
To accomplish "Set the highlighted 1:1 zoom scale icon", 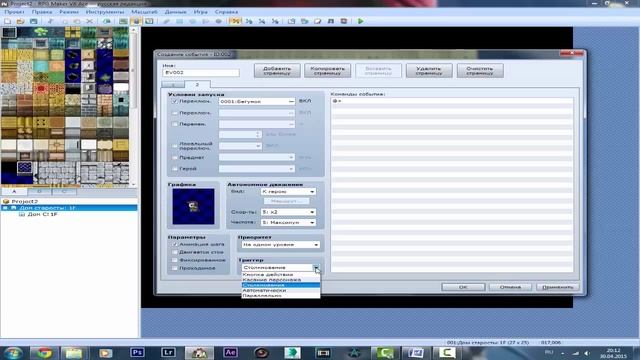I will point(235,21).
